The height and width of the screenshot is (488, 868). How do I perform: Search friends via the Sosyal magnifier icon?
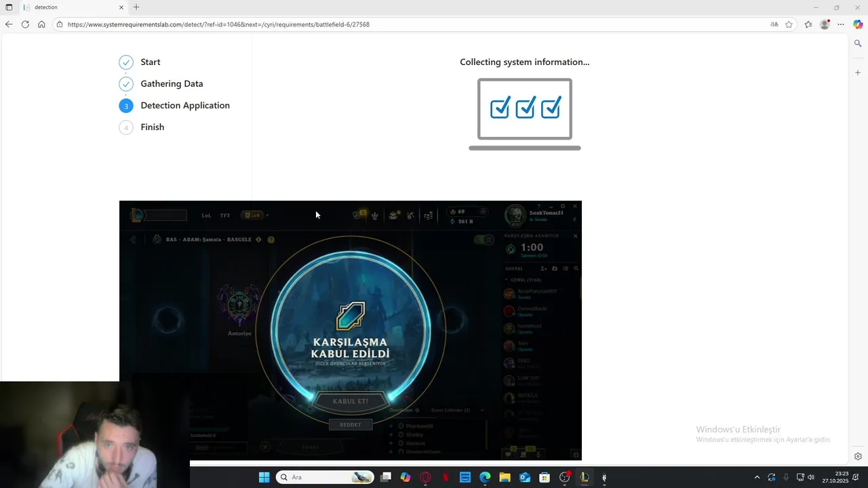tap(576, 268)
